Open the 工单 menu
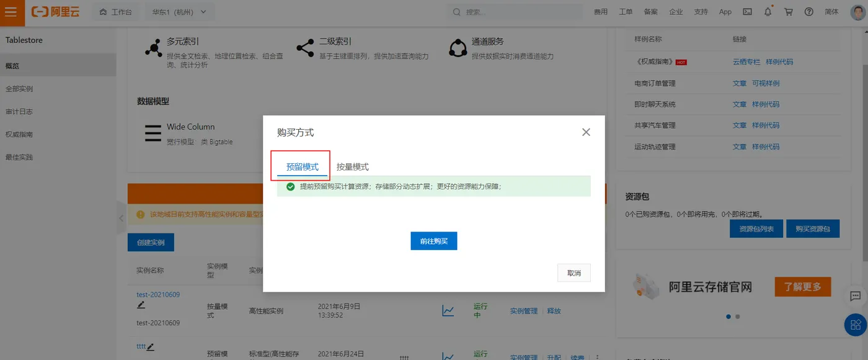The width and height of the screenshot is (868, 360). click(x=626, y=12)
